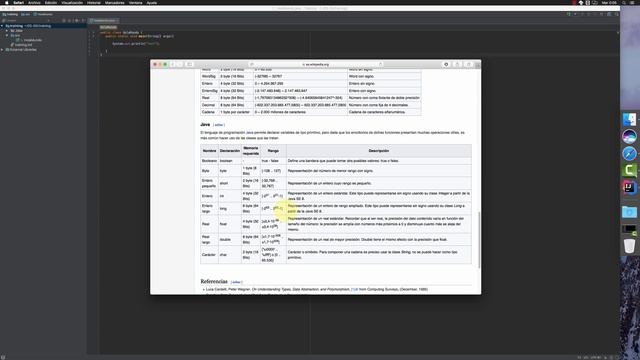The width and height of the screenshot is (640, 360).
Task: Reload the page from the address bar
Action: tap(380, 64)
